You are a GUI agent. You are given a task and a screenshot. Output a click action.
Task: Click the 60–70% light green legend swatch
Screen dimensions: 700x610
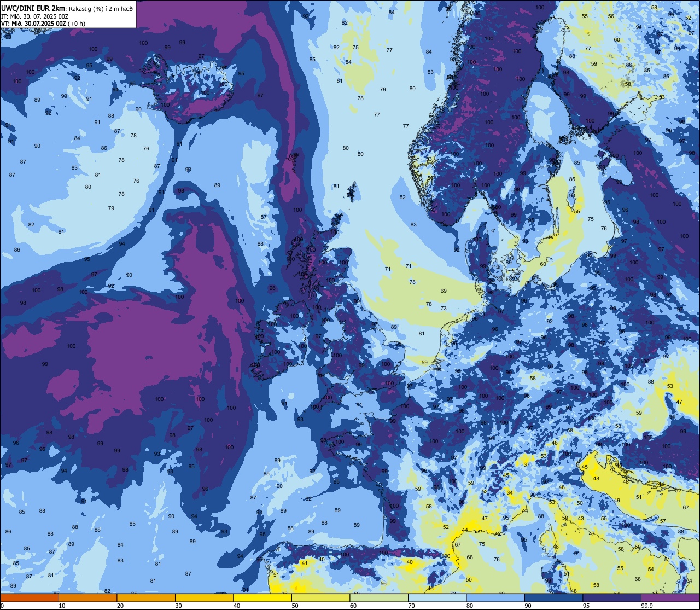379,597
